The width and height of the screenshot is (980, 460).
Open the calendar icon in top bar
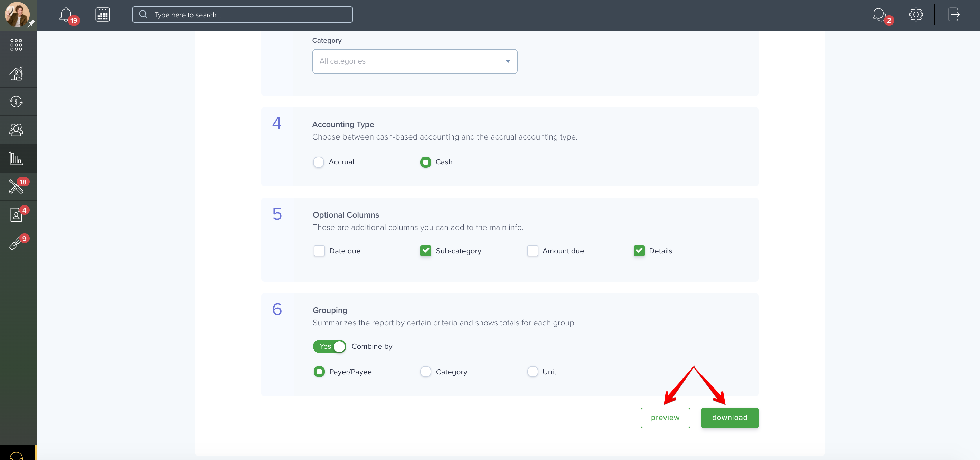click(x=102, y=15)
